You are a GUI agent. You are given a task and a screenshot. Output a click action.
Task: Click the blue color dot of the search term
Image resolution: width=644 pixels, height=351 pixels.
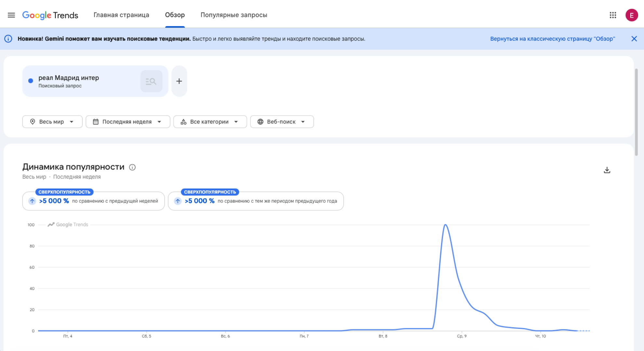(x=31, y=81)
